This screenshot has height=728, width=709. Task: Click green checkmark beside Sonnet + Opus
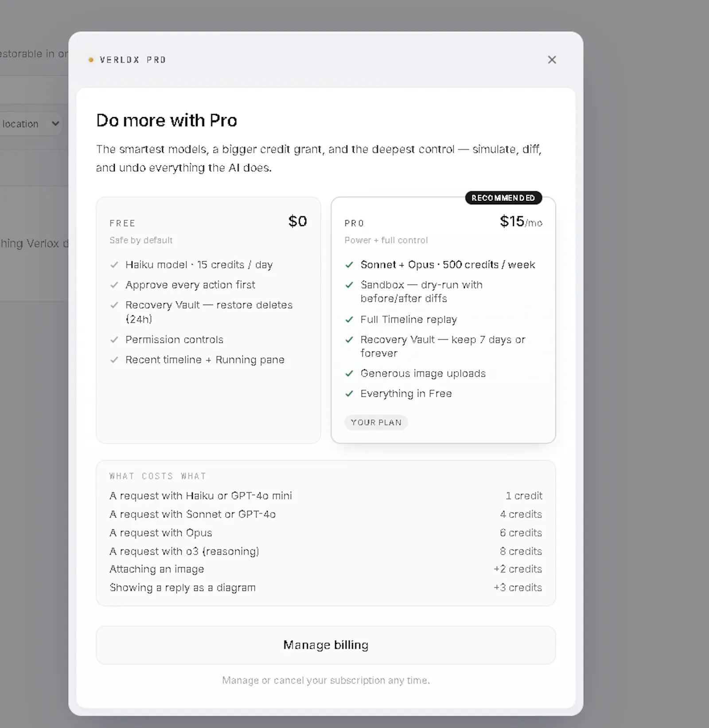(349, 265)
